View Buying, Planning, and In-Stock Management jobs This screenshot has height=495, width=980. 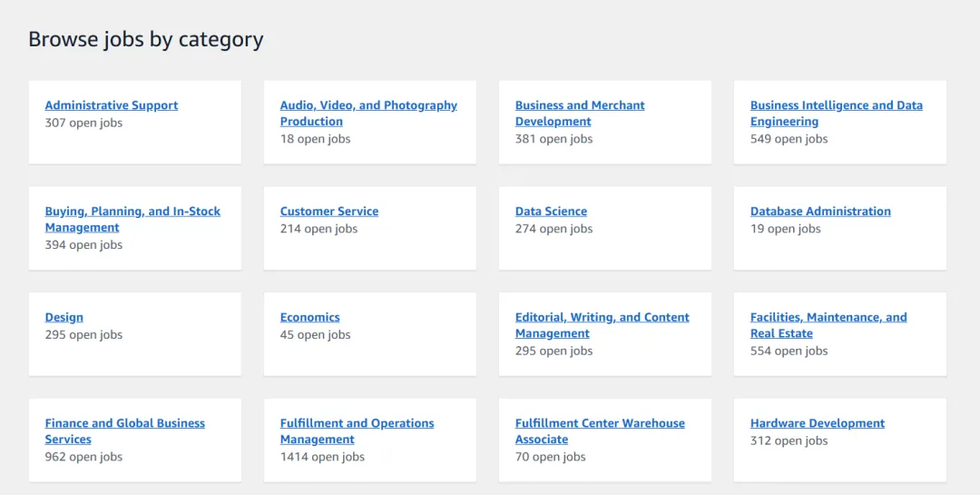coord(132,219)
